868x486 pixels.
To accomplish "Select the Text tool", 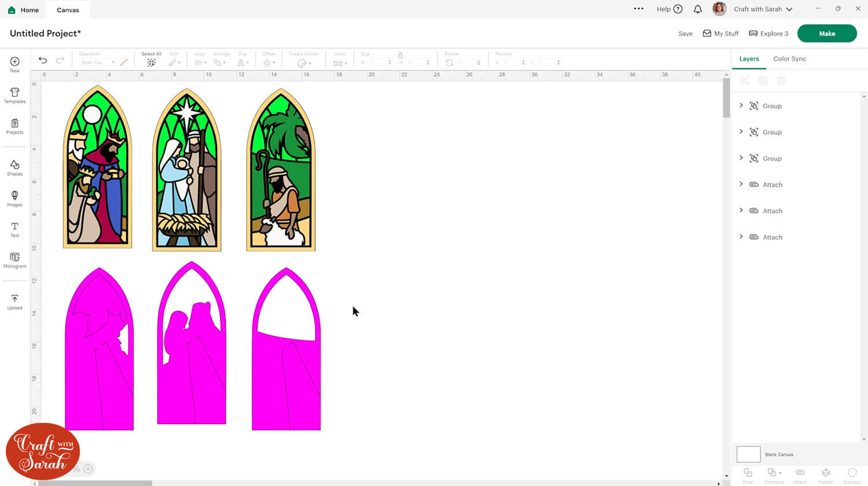I will pos(14,229).
